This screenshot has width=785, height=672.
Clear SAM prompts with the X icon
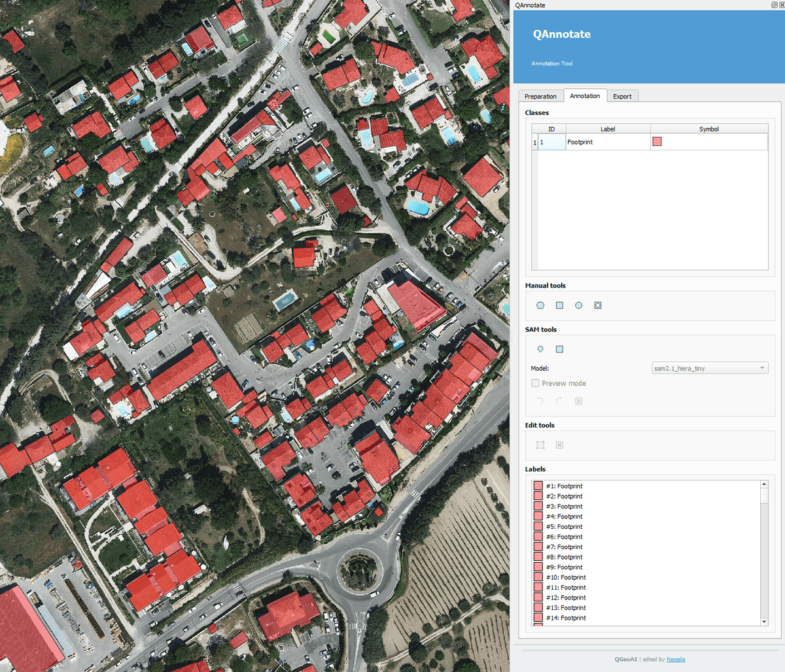[578, 401]
